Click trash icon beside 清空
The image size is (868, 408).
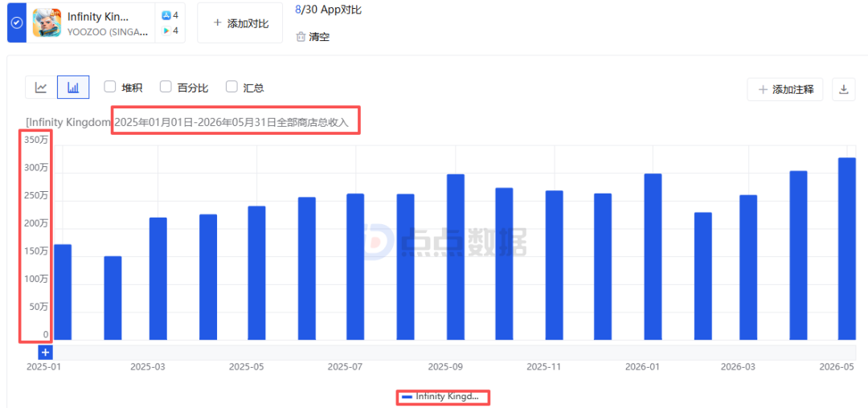(x=301, y=37)
